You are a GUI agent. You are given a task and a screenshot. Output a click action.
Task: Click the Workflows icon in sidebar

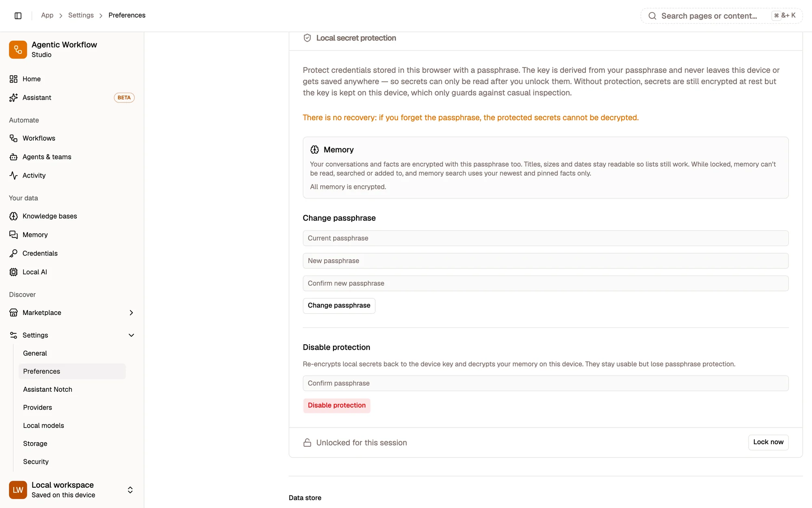point(13,138)
